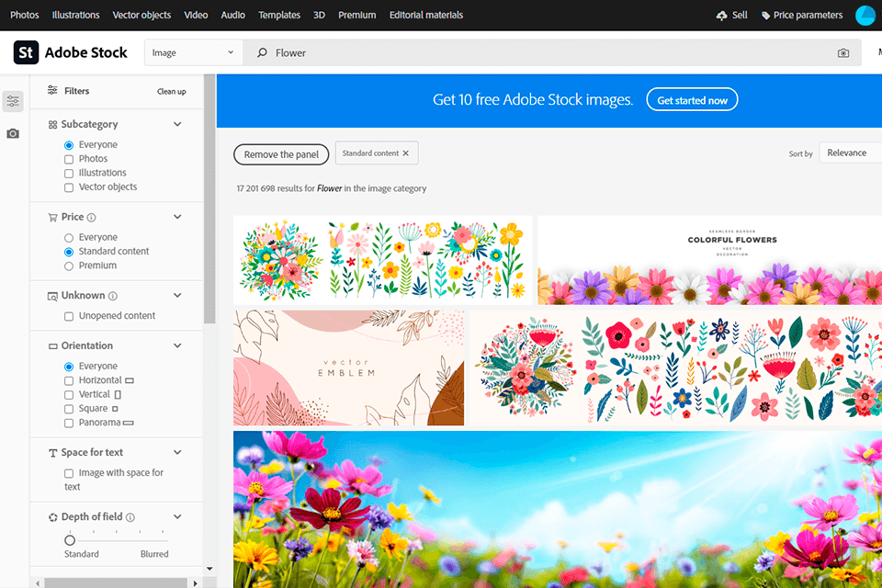Click the camera icon in the left sidebar
The width and height of the screenshot is (882, 588).
(13, 134)
